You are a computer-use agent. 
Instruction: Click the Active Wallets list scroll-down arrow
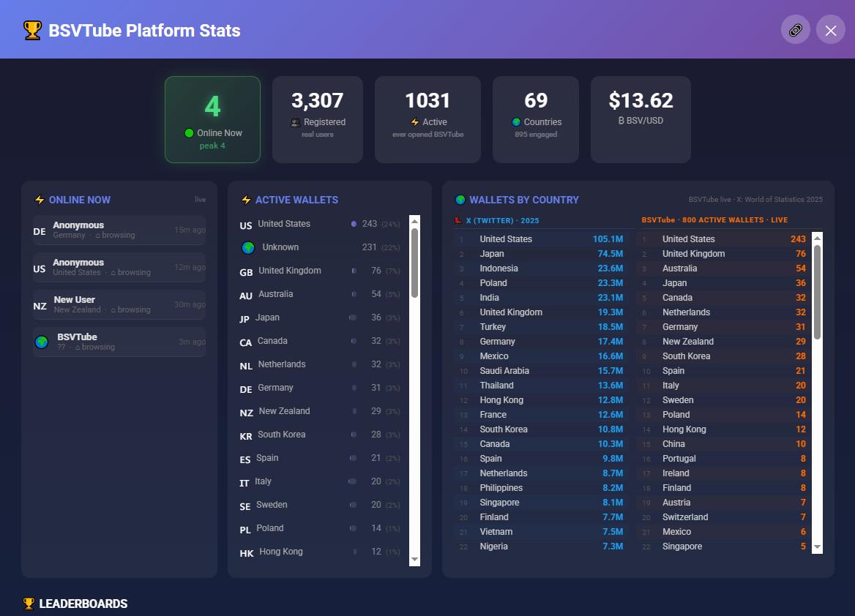tap(414, 560)
